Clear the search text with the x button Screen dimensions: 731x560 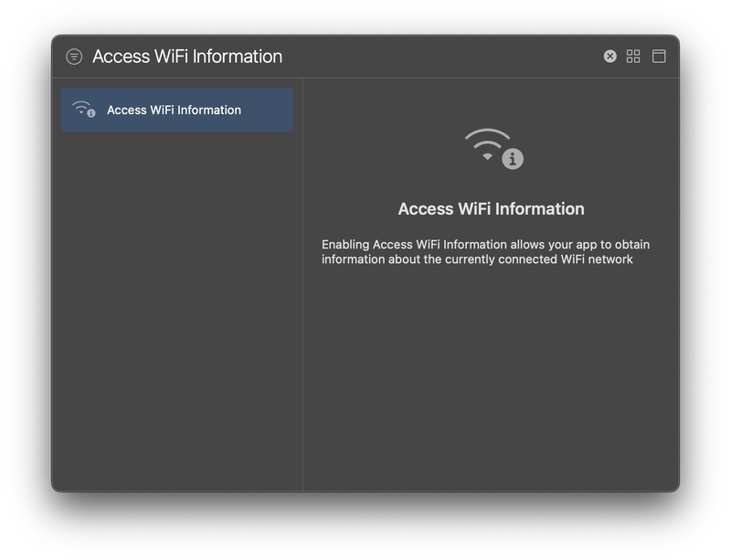click(609, 57)
